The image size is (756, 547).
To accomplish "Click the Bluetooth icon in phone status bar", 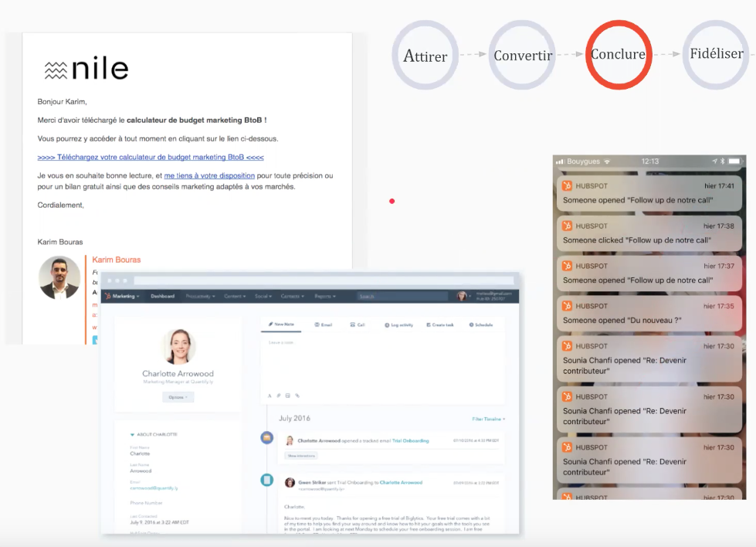I will coord(722,161).
